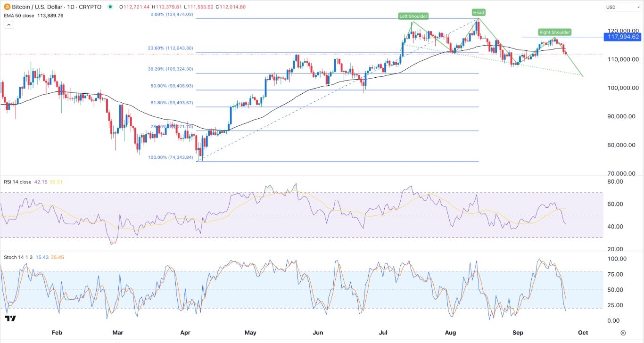Collapse the legend using the chevron arrow
The image size is (644, 343).
(x=8, y=24)
